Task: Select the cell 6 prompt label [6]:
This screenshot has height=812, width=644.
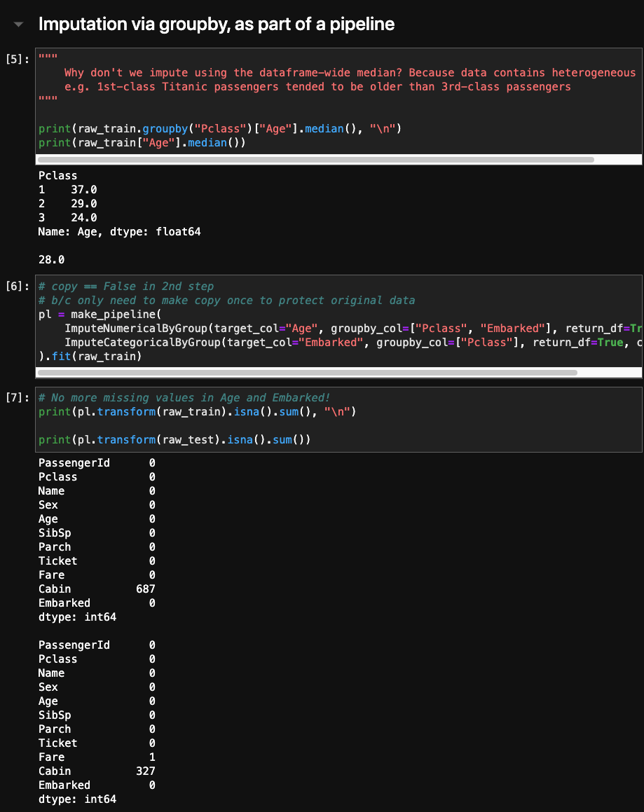Action: point(17,286)
